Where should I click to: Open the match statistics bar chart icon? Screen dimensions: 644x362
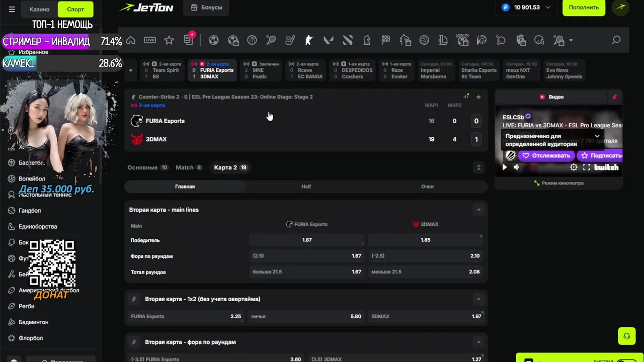[x=466, y=97]
